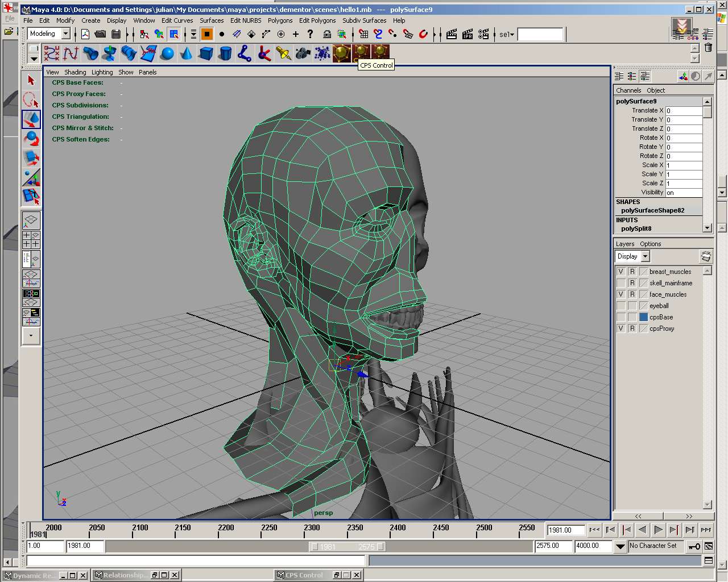Select the Rotate tool in toolbox
This screenshot has height=582, width=728.
tap(31, 139)
